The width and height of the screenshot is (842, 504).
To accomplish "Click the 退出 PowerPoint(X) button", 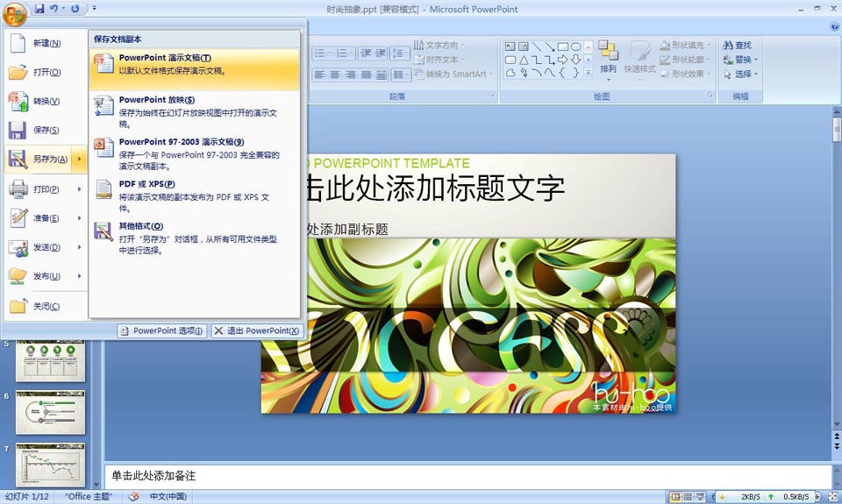I will coord(257,331).
